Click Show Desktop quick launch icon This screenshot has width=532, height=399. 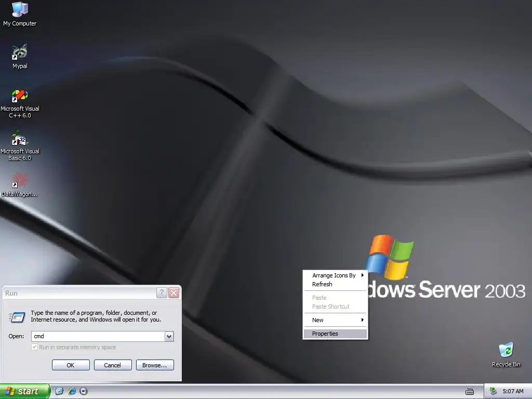tap(59, 391)
